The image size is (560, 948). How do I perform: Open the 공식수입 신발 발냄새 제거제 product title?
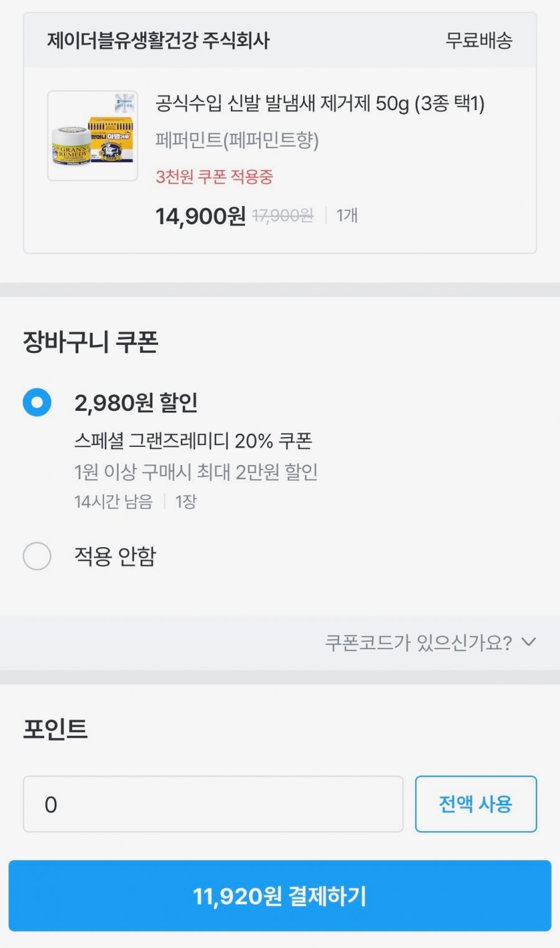[x=320, y=103]
